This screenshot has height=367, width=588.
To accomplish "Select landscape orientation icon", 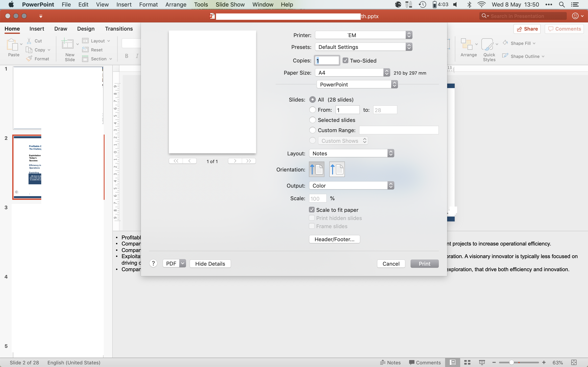I will (337, 169).
